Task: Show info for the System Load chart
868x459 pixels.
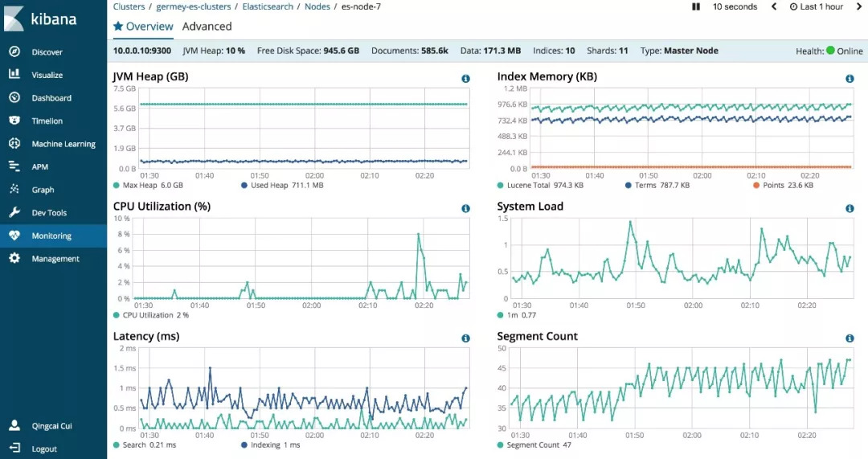Action: 850,208
